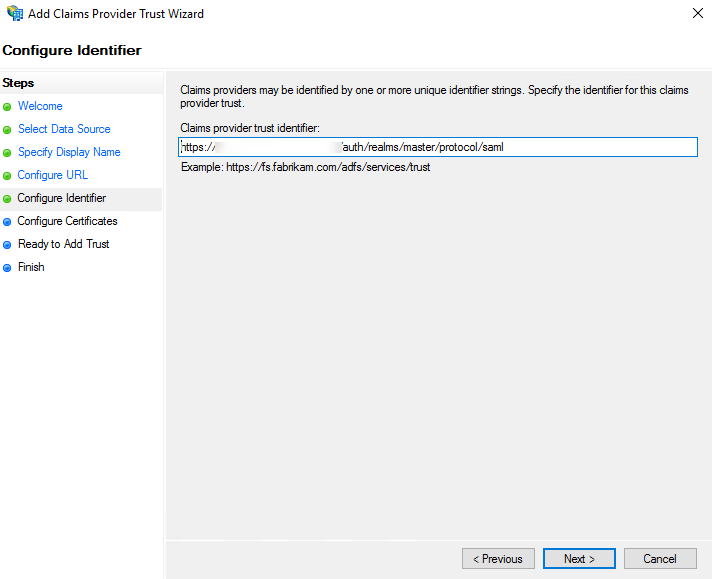Select the Configure Certificates step label
The height and width of the screenshot is (579, 712).
67,221
